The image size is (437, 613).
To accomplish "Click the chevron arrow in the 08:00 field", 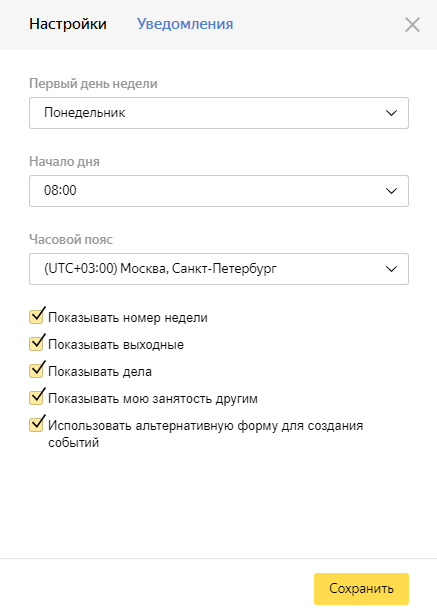I will [391, 191].
